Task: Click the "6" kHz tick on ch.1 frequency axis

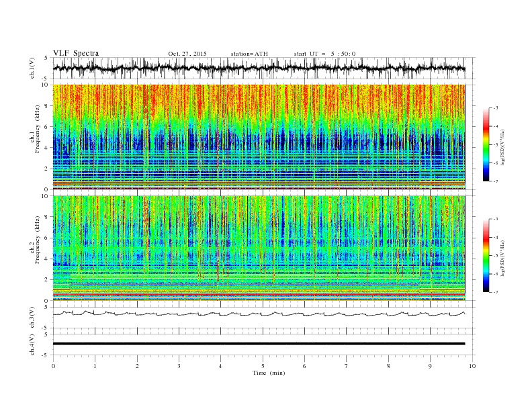Action: pos(47,126)
